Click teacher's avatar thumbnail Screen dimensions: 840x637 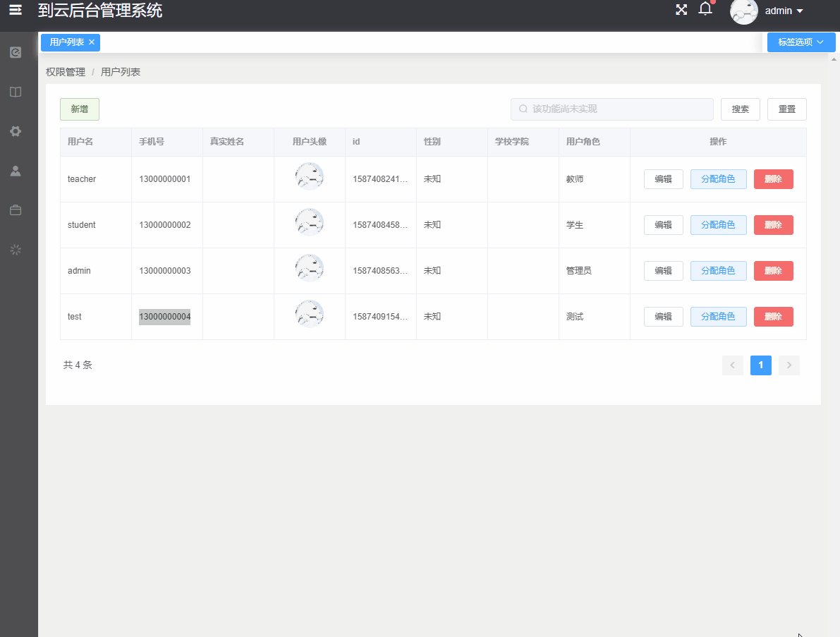pos(310,176)
